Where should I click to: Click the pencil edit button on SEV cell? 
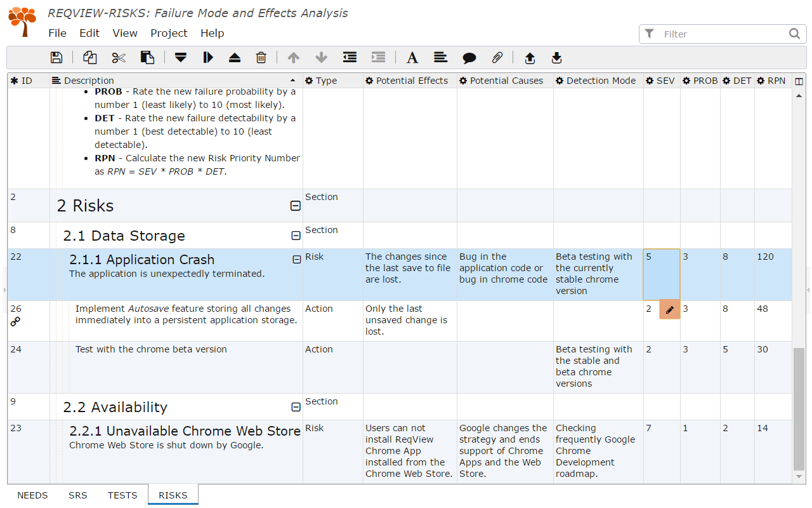tap(669, 309)
